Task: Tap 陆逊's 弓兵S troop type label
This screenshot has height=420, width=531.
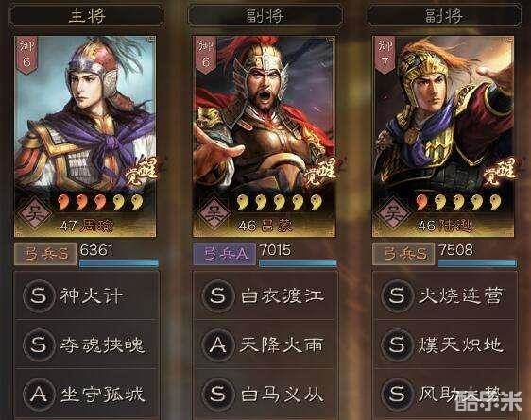Action: pos(403,253)
